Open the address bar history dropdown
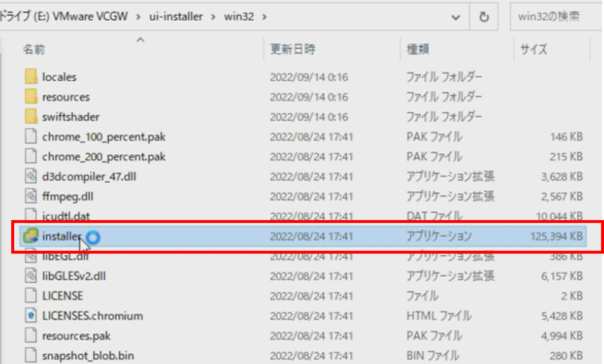The height and width of the screenshot is (364, 604). pos(456,17)
